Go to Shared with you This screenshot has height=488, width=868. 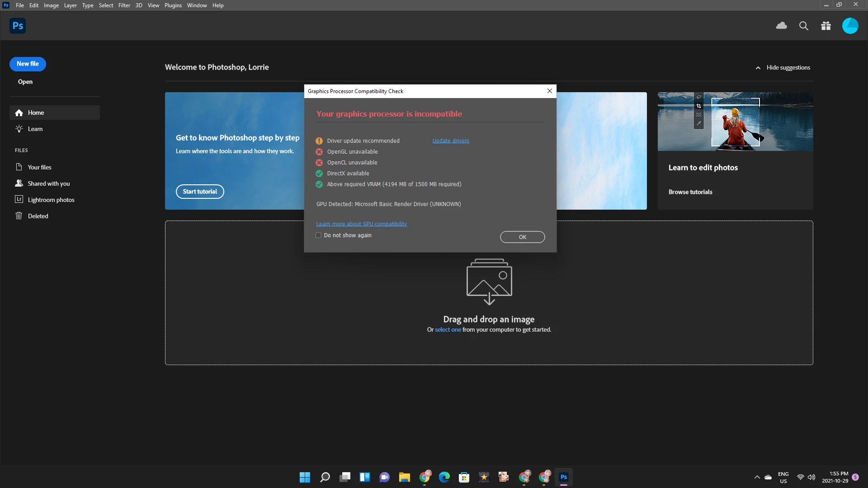[x=48, y=183]
